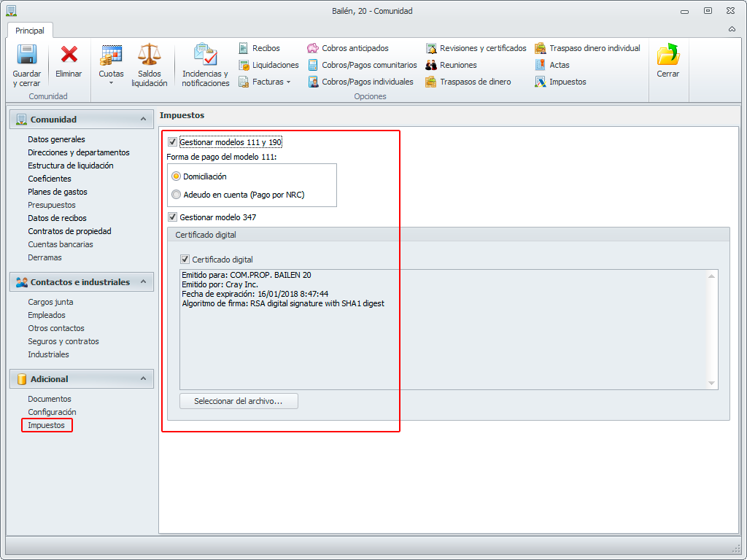This screenshot has height=560, width=747.
Task: Click Seleccionar del archivo... button
Action: (x=239, y=401)
